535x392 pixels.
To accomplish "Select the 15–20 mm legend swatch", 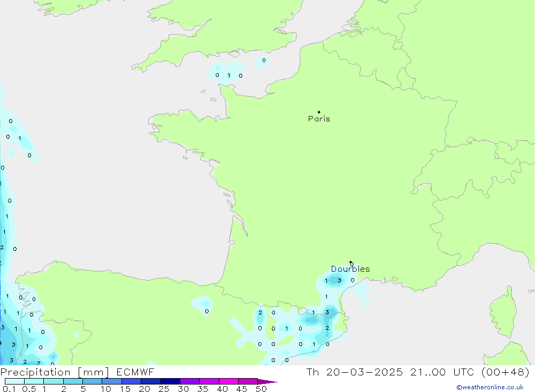I will (x=132, y=381).
